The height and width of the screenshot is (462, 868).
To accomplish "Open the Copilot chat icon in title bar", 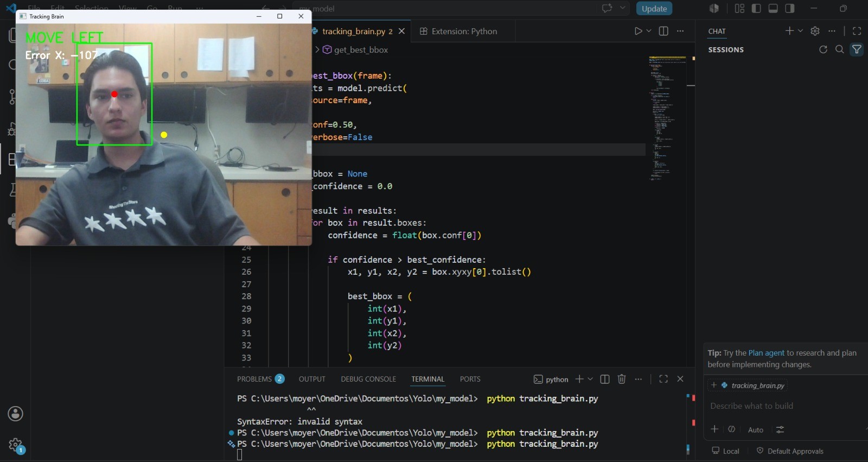I will [x=607, y=8].
